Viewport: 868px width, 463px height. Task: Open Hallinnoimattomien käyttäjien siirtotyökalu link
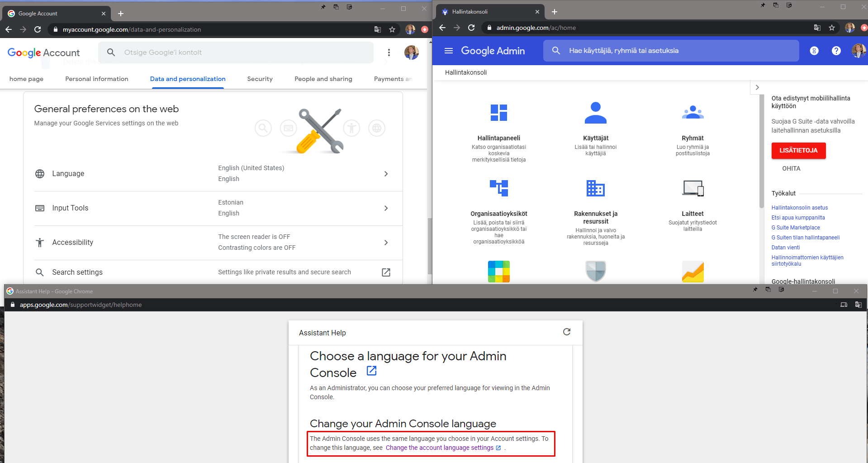[x=807, y=261]
